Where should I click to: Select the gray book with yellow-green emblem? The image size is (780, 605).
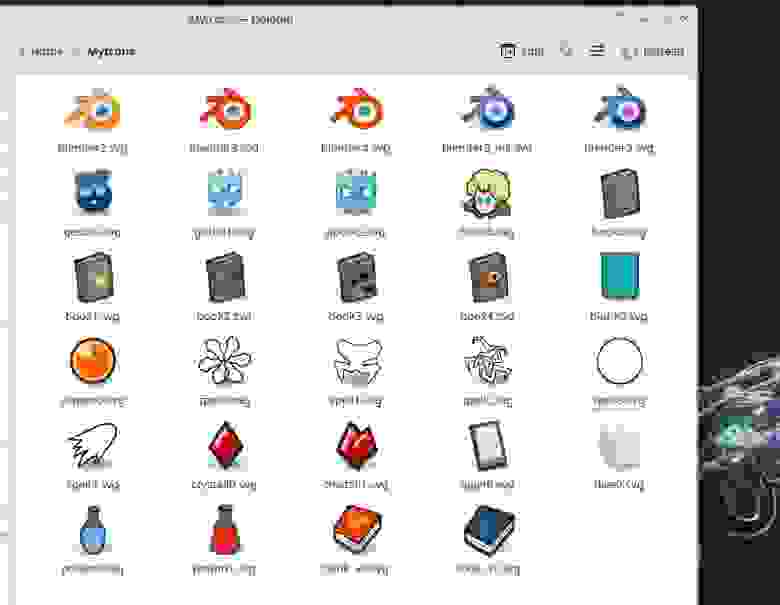coord(93,277)
